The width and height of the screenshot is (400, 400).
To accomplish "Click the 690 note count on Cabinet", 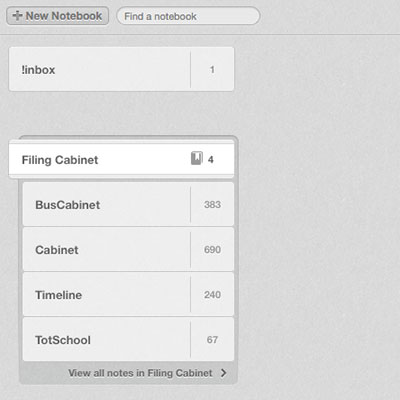I will point(212,250).
